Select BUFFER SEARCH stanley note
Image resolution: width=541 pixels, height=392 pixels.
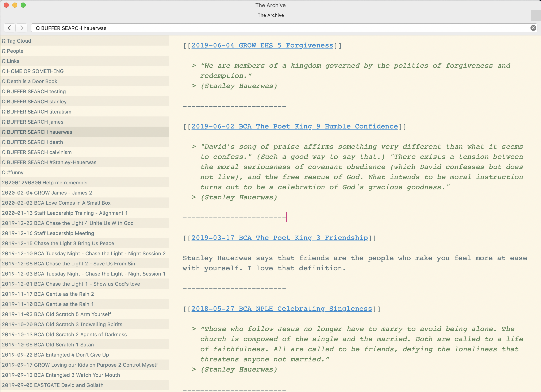[x=84, y=101]
